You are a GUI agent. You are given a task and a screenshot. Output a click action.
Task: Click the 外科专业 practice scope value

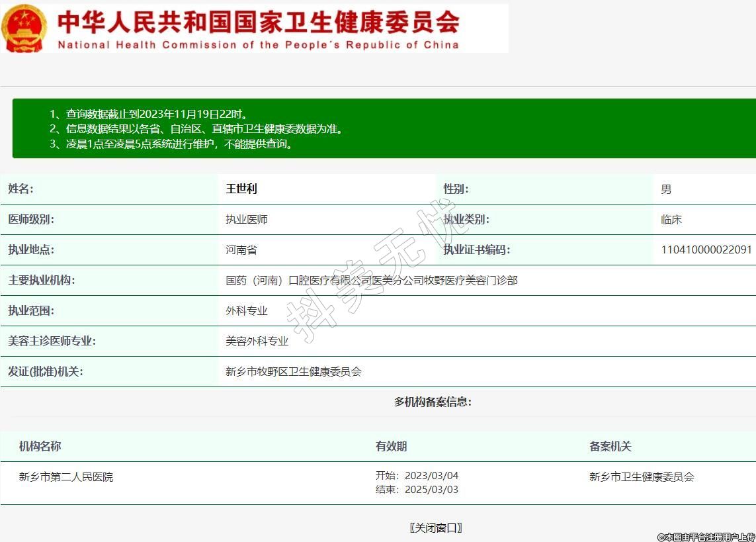(x=247, y=310)
